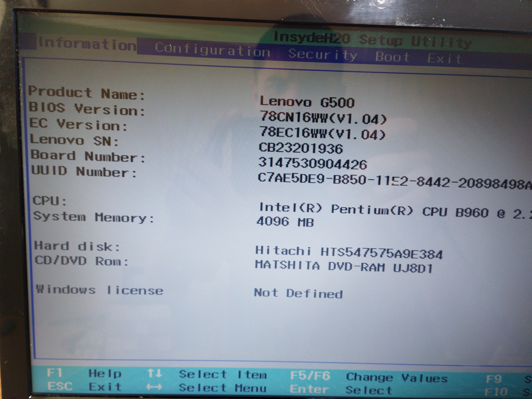This screenshot has height=399, width=532.
Task: Click the CD/DVD Rom label
Action: [x=82, y=261]
